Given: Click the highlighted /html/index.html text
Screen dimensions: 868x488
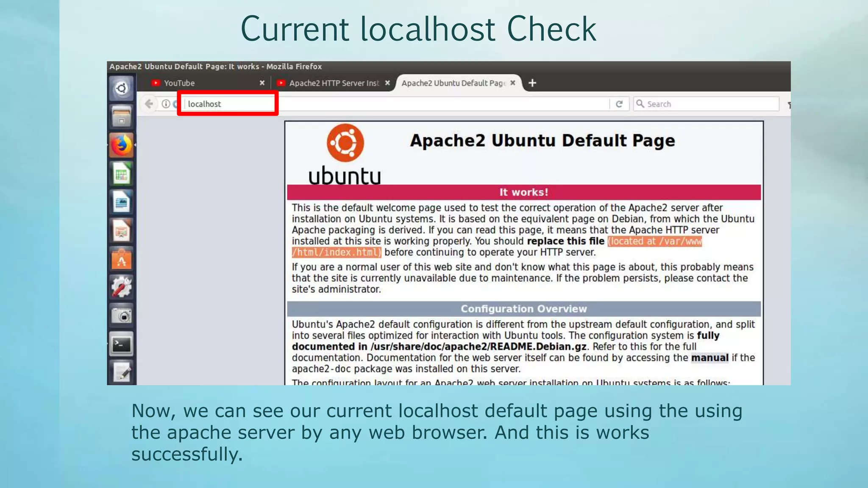Looking at the screenshot, I should tap(336, 252).
